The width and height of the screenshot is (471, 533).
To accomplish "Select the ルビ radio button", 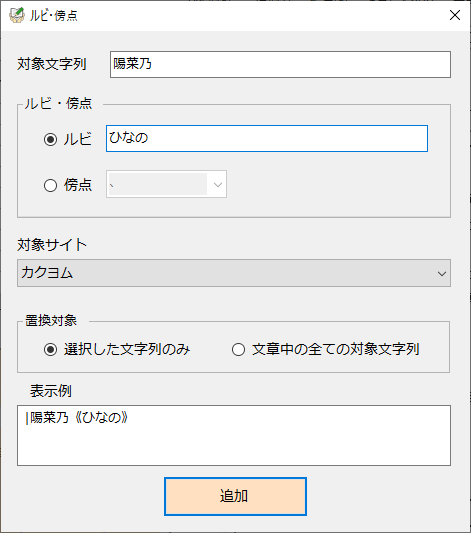I will (50, 139).
